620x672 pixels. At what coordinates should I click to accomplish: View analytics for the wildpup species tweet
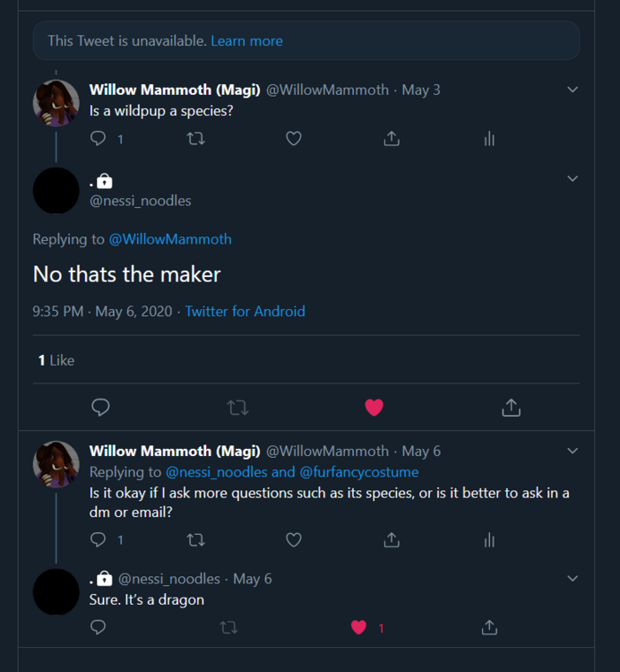489,139
